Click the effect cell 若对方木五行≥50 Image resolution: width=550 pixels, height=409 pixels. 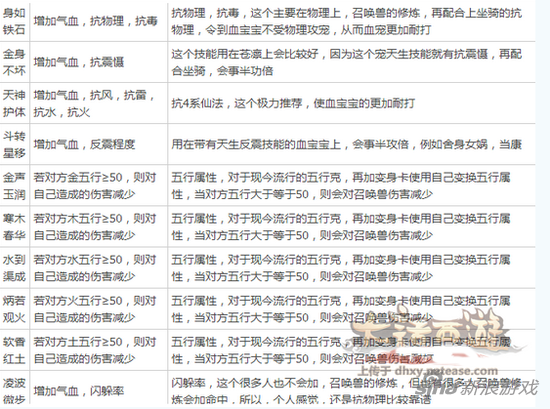click(x=99, y=227)
